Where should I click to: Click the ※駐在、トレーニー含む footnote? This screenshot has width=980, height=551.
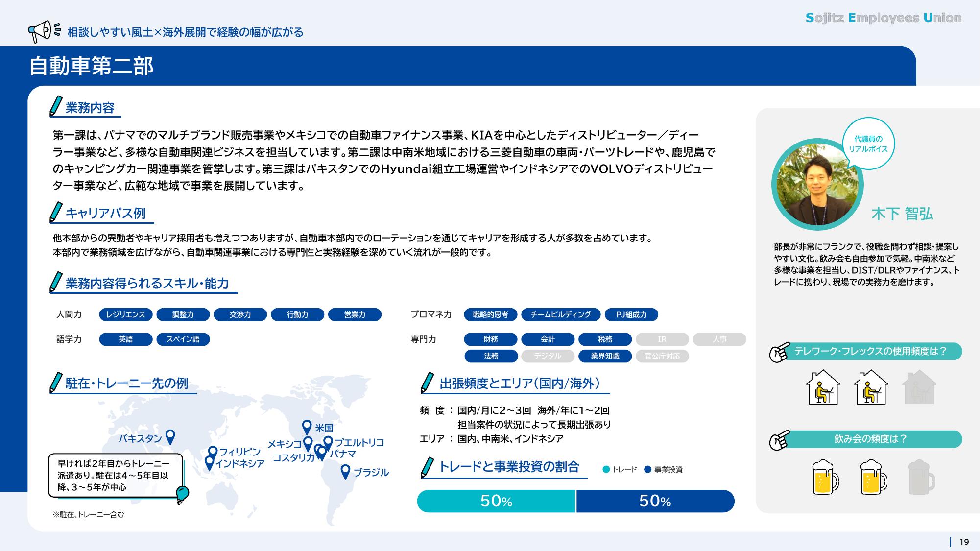[89, 515]
